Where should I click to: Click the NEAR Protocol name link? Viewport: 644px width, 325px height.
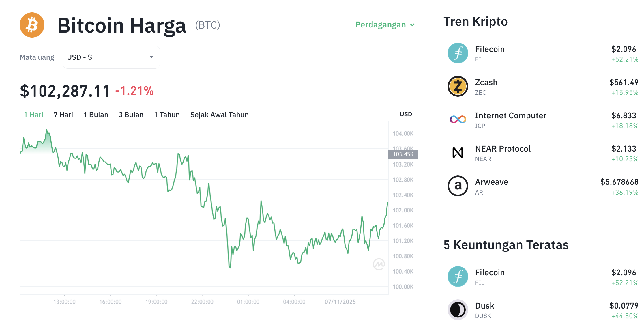tap(503, 149)
